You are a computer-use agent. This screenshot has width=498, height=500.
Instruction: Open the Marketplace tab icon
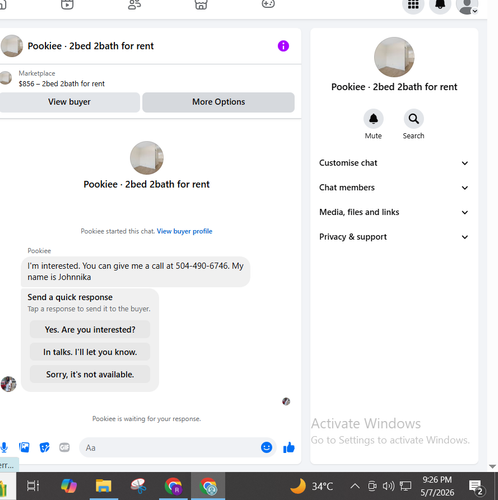pos(201,4)
